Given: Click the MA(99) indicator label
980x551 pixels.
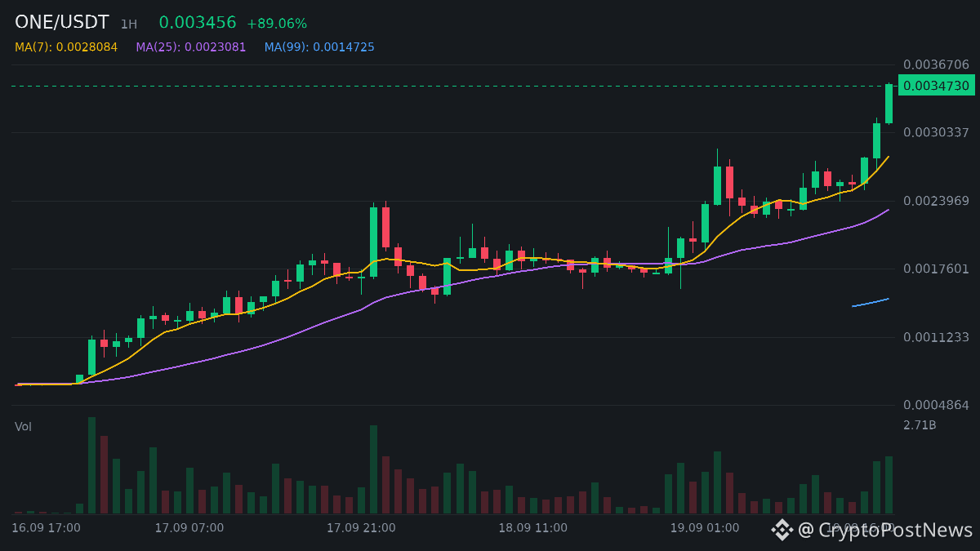Looking at the screenshot, I should tap(319, 47).
